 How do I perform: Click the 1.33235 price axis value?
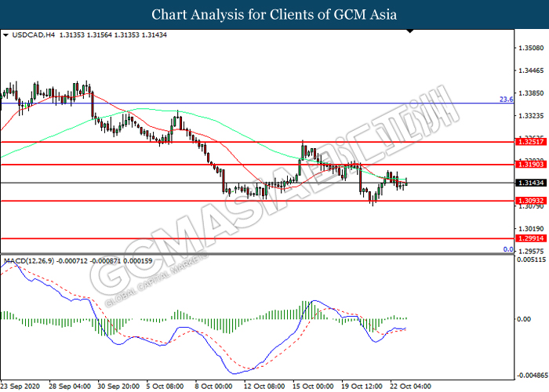click(x=531, y=116)
